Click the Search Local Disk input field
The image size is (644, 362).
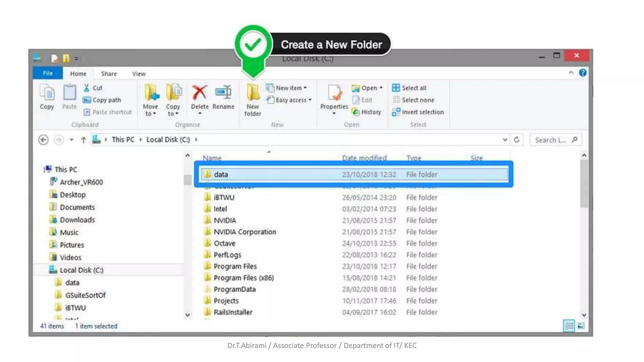click(x=551, y=140)
